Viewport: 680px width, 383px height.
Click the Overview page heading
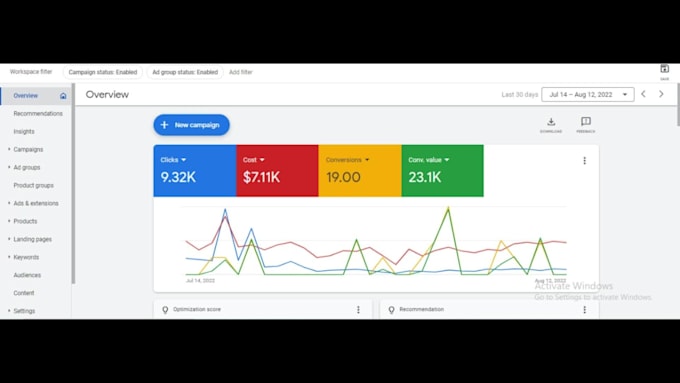tap(107, 95)
